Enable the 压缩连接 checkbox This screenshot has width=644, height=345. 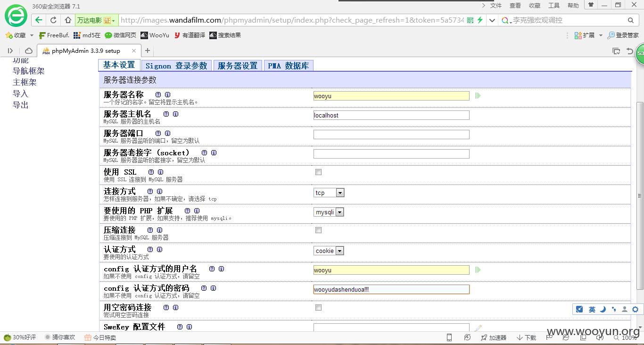point(319,230)
